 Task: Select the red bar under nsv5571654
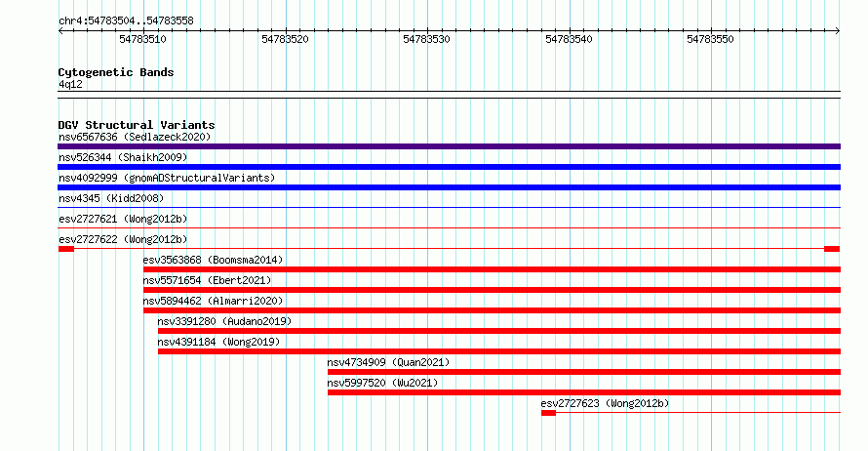coord(492,290)
